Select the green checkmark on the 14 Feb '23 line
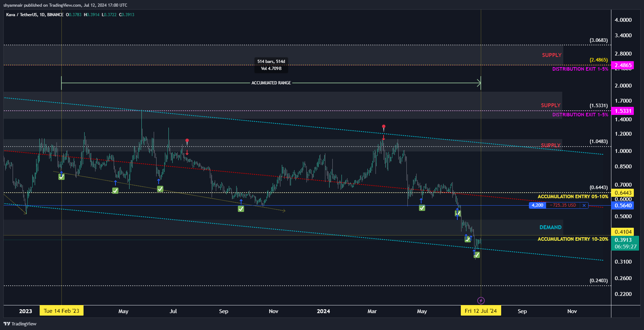 pos(61,177)
